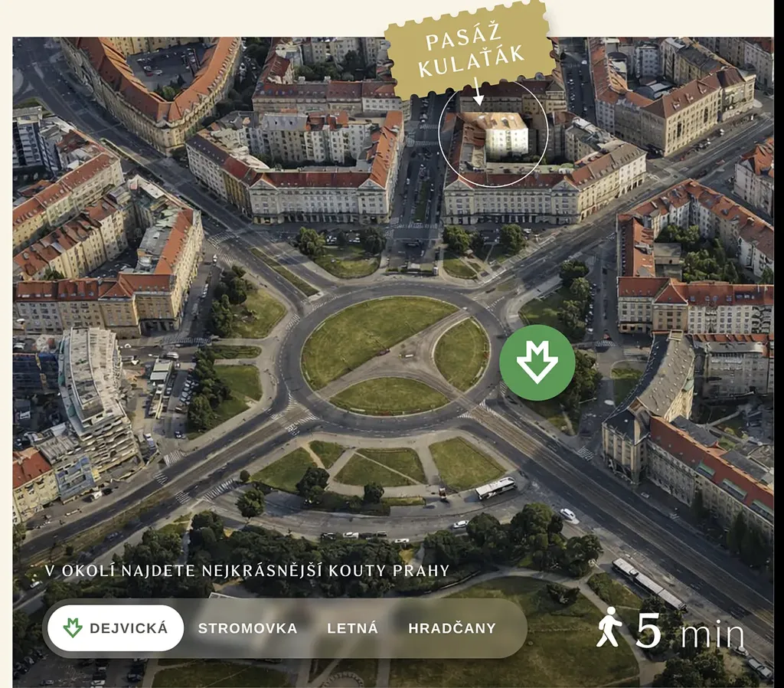
Task: Click the white car on the road near the tram tracks
Action: click(567, 515)
